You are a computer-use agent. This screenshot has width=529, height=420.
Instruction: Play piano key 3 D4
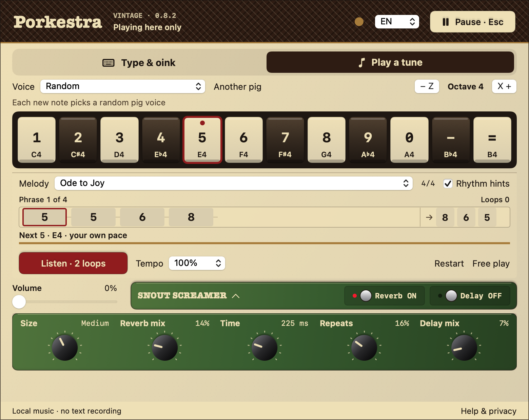pyautogui.click(x=119, y=140)
